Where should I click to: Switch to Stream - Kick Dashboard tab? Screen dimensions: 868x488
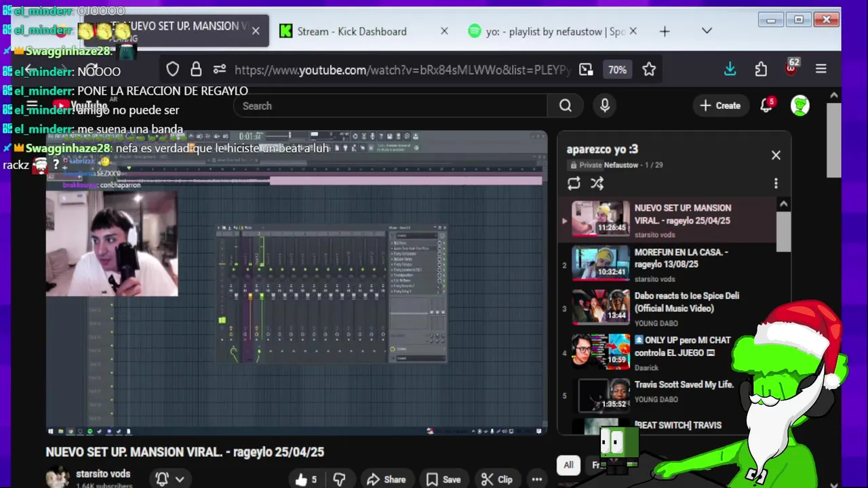tap(352, 31)
